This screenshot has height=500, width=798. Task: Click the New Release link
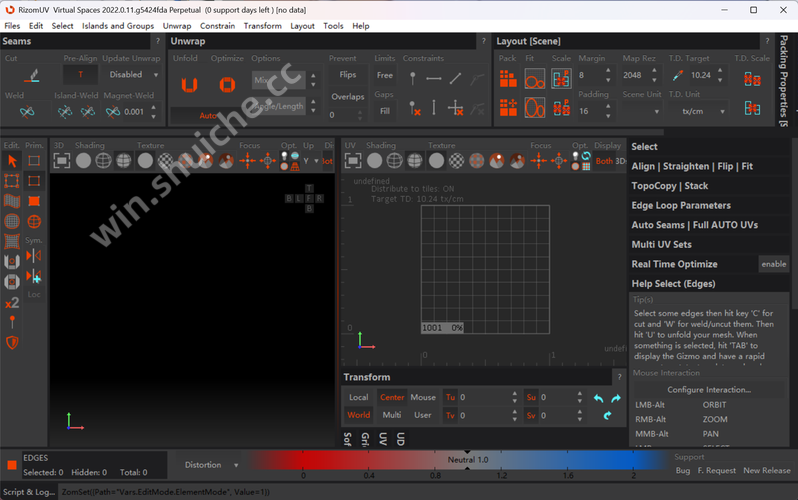coord(767,471)
